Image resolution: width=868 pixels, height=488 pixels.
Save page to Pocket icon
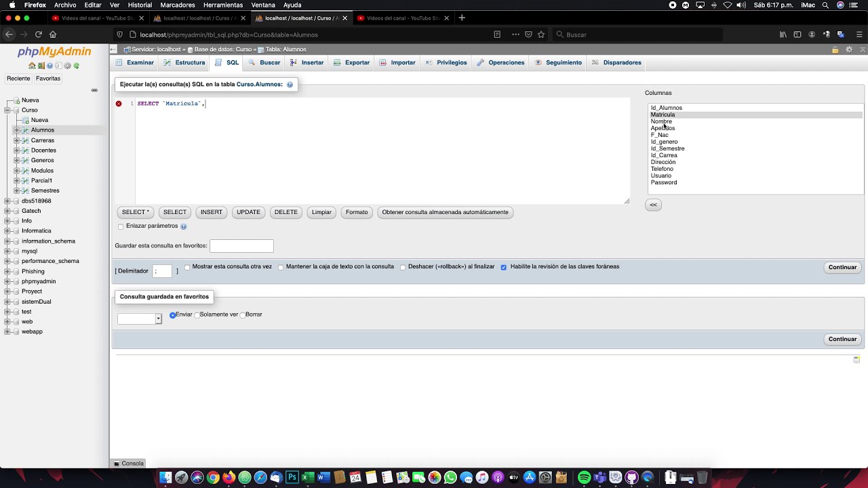coord(528,35)
